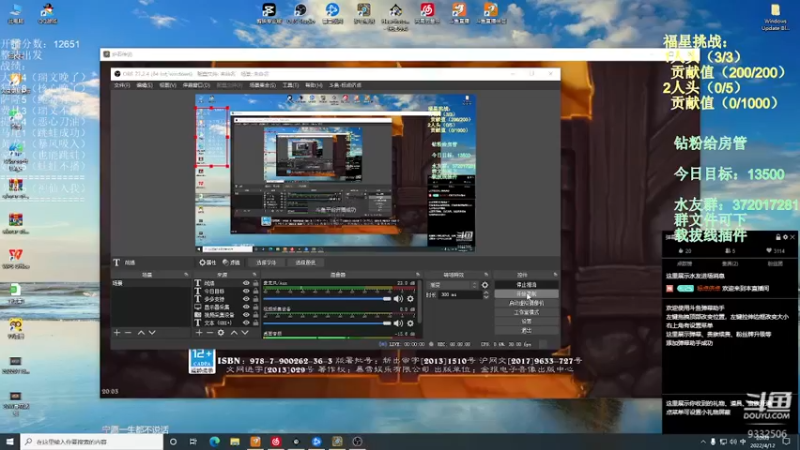Hide the 显示器采集 source with its eye
The height and width of the screenshot is (450, 800).
point(246,307)
